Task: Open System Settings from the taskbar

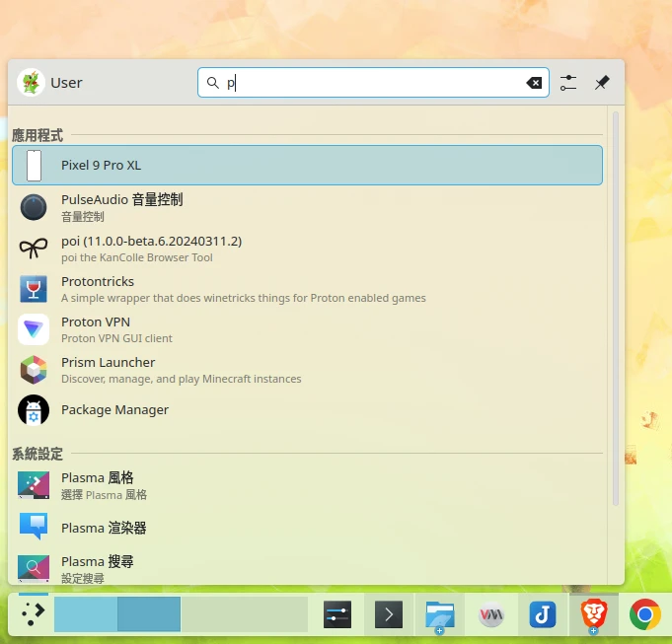Action: (x=337, y=614)
